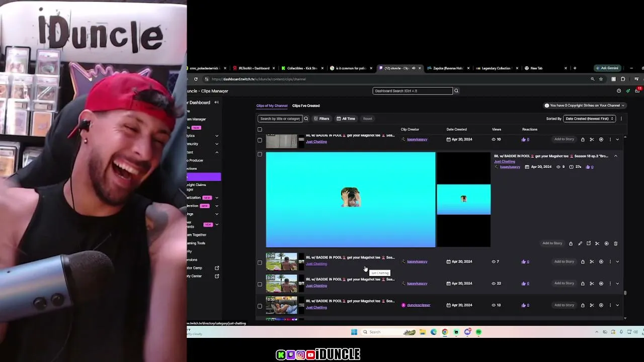Click Add to Story in expanded clip

tap(552, 243)
